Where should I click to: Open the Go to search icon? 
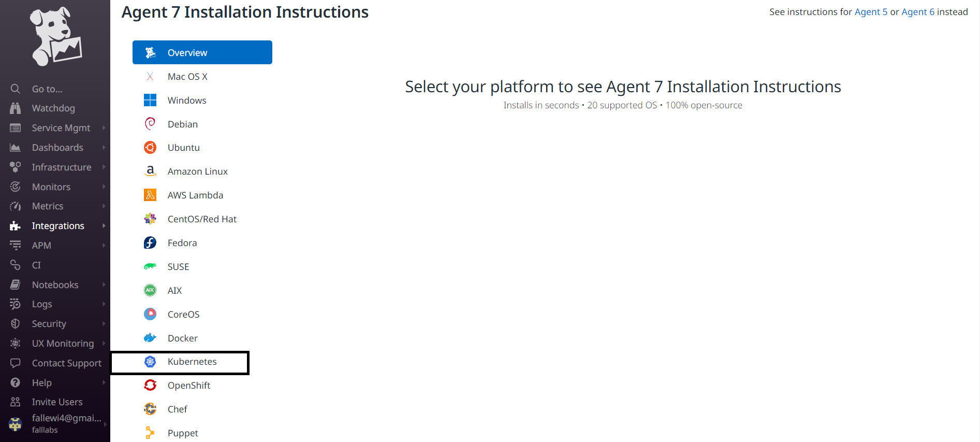tap(16, 89)
